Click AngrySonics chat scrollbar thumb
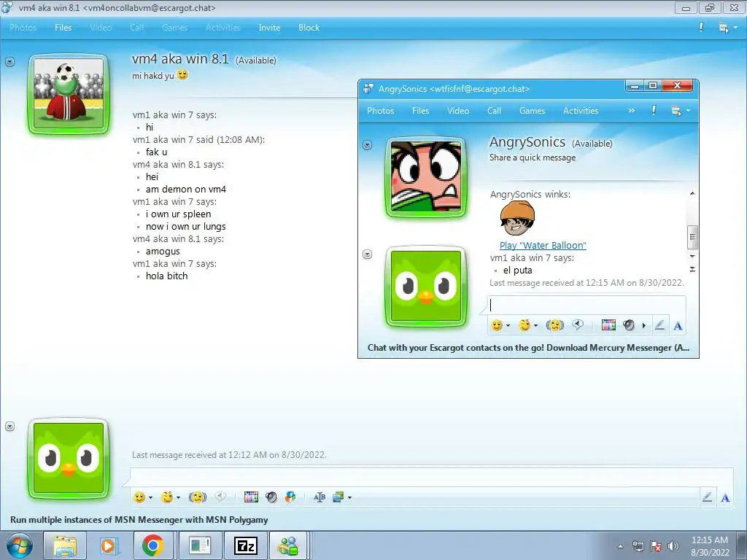This screenshot has width=747, height=560. (x=692, y=238)
